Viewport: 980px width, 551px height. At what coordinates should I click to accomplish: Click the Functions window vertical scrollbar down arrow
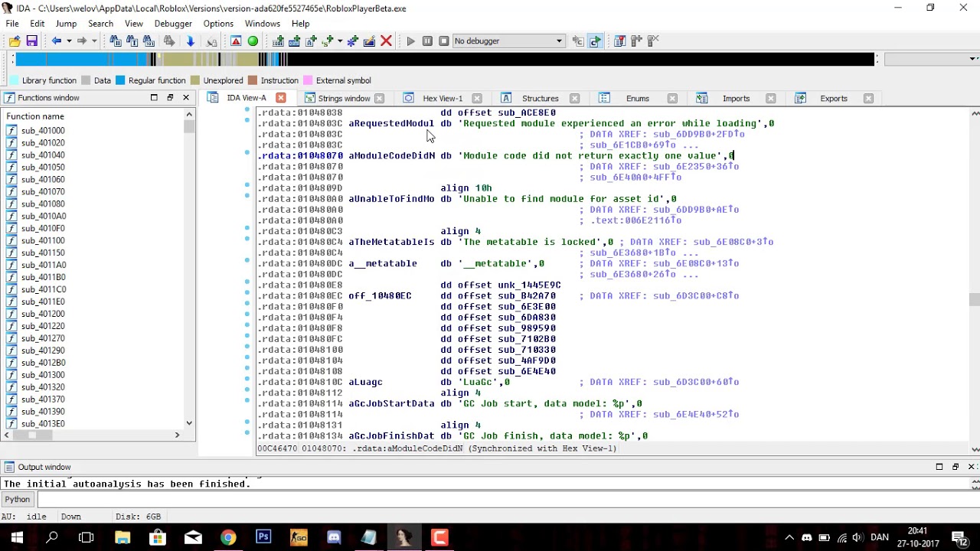189,422
